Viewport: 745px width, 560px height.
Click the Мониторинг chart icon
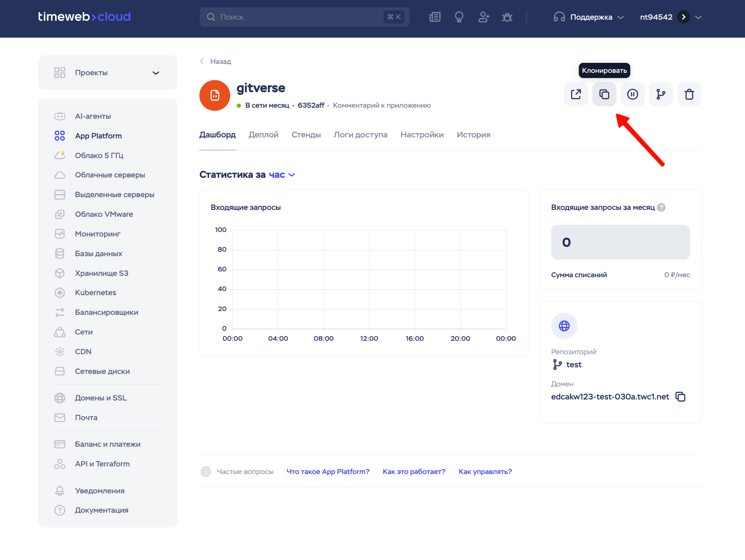point(60,234)
